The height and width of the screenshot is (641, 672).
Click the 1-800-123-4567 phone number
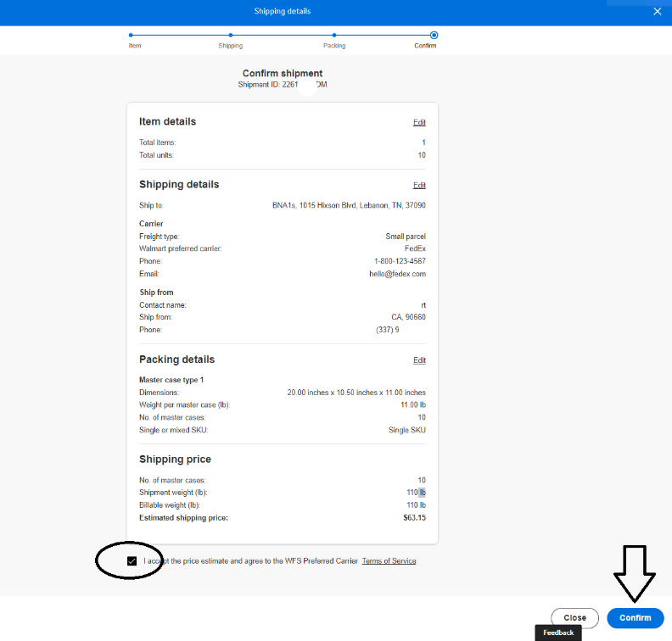(400, 261)
